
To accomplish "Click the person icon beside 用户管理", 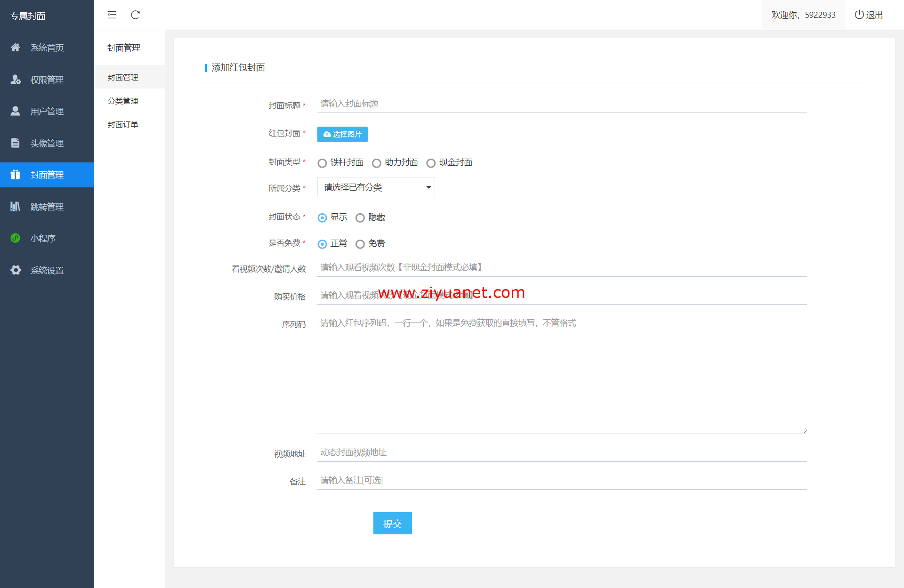I will point(16,111).
